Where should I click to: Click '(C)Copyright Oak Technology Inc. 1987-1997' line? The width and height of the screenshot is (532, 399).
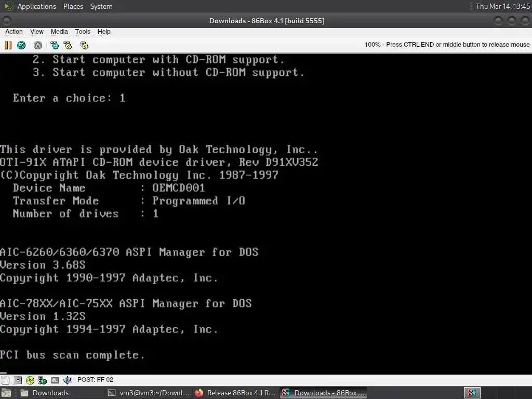[x=139, y=175]
